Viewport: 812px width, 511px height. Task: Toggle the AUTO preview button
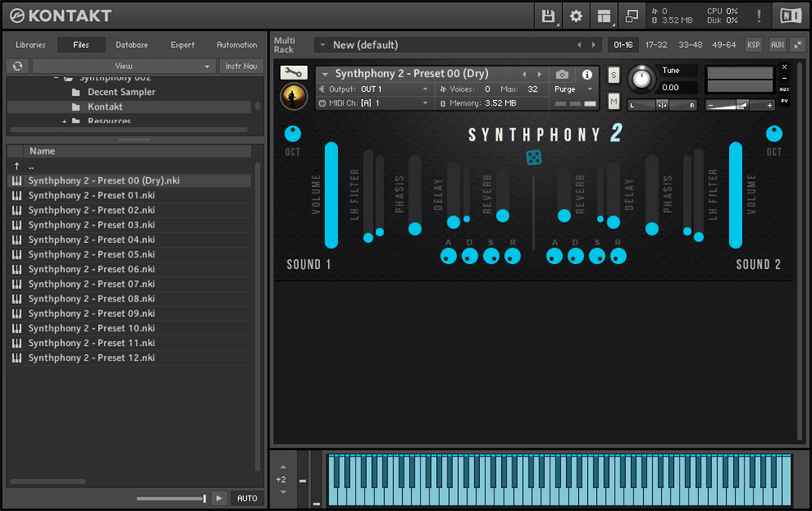tap(247, 498)
